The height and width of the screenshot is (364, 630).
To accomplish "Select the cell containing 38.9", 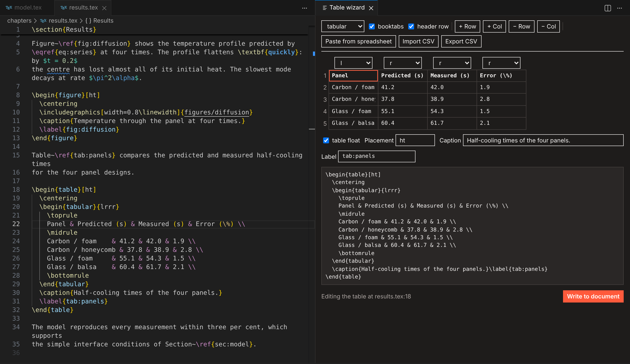I will click(452, 99).
